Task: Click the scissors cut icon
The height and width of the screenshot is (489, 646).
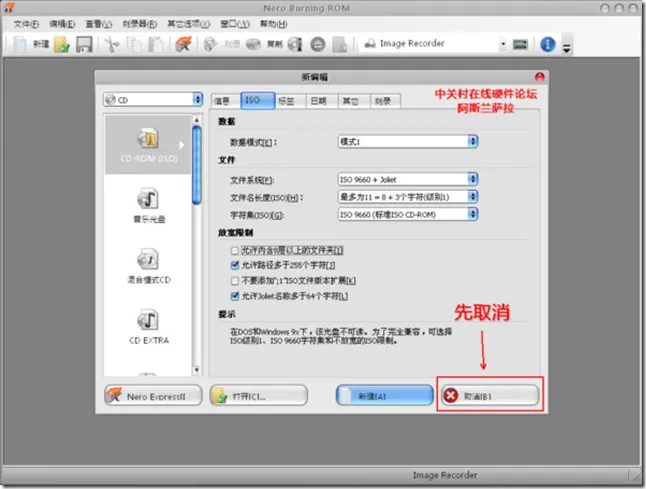Action: coord(111,44)
